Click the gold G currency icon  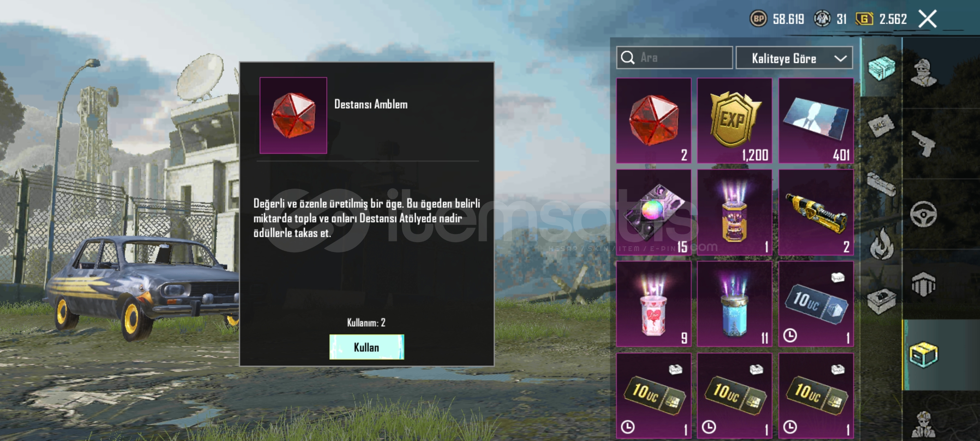click(864, 19)
